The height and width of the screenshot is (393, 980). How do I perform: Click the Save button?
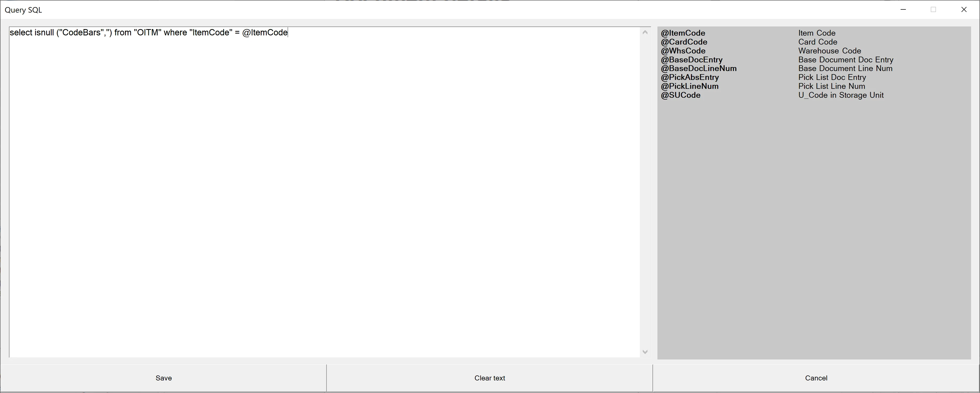click(164, 378)
